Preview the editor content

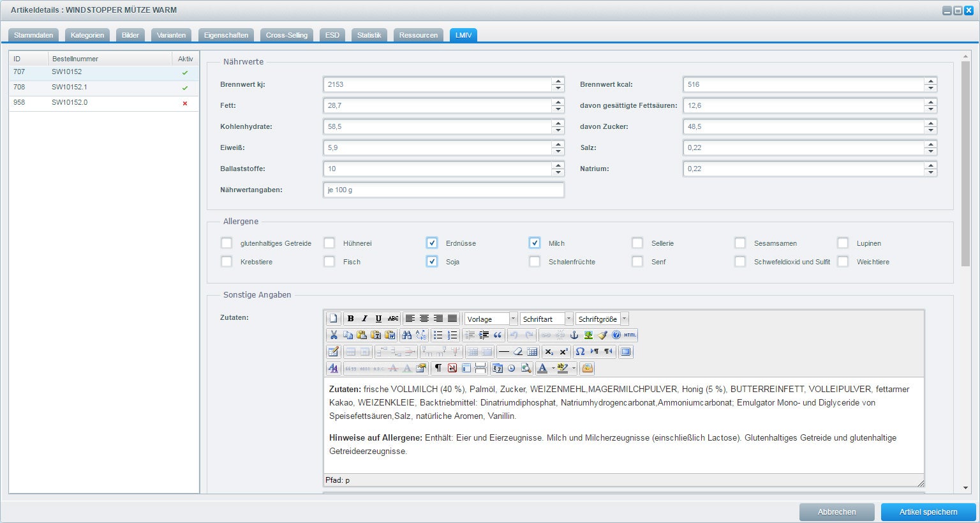pos(526,368)
